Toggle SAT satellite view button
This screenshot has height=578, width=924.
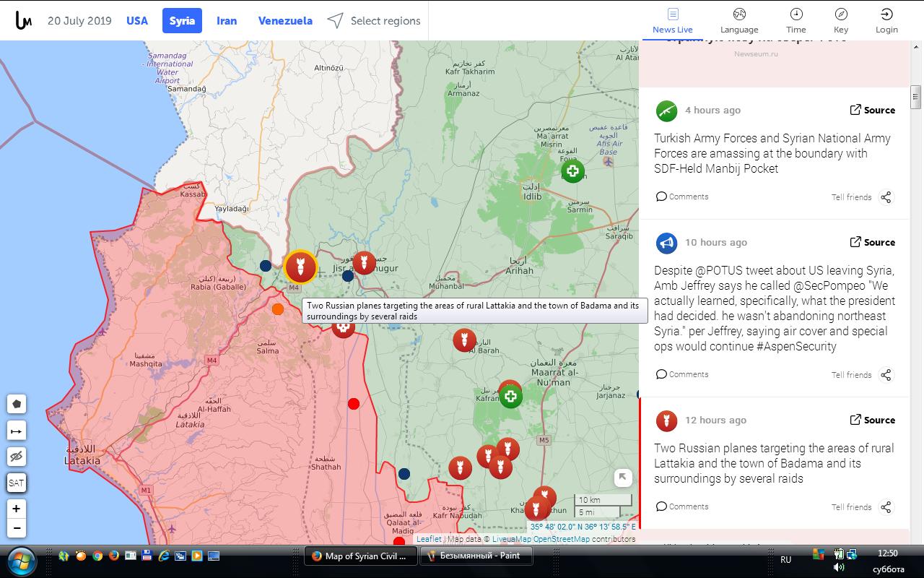17,483
